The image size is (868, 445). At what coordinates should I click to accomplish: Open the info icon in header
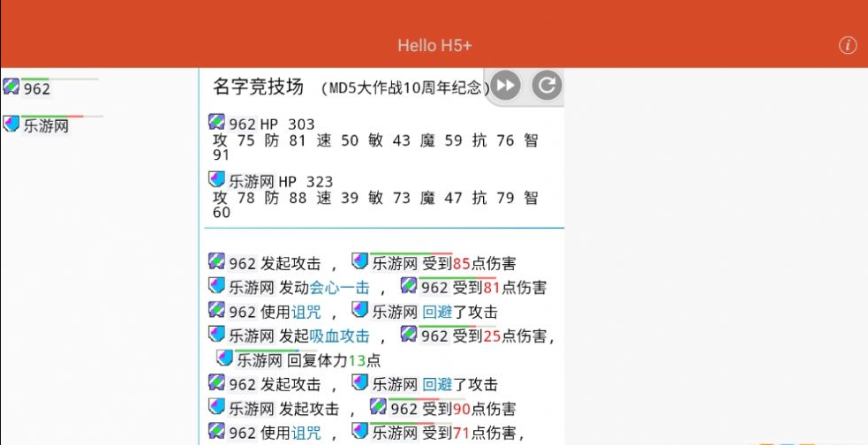(848, 45)
